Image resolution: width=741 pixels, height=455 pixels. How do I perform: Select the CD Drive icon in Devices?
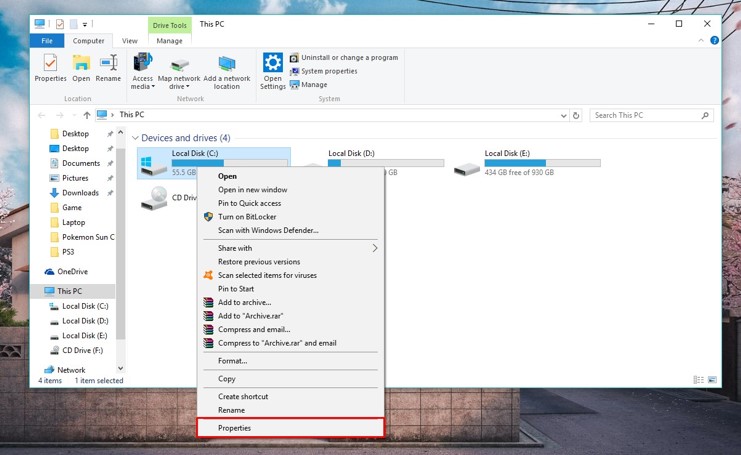155,198
